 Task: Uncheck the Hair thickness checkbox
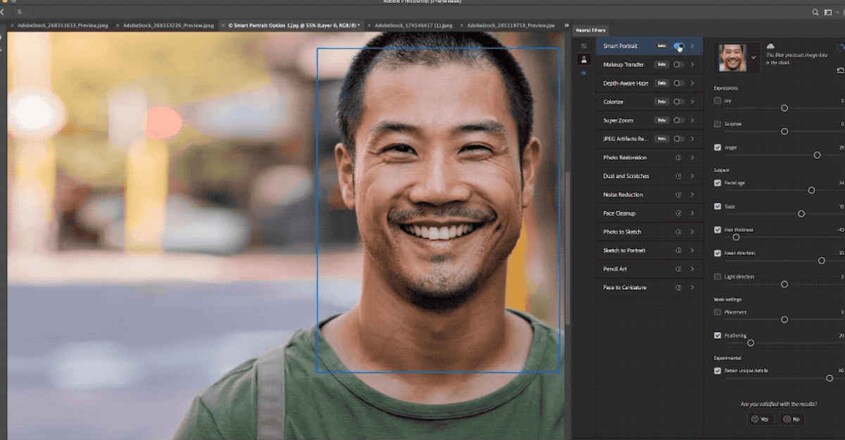point(717,230)
